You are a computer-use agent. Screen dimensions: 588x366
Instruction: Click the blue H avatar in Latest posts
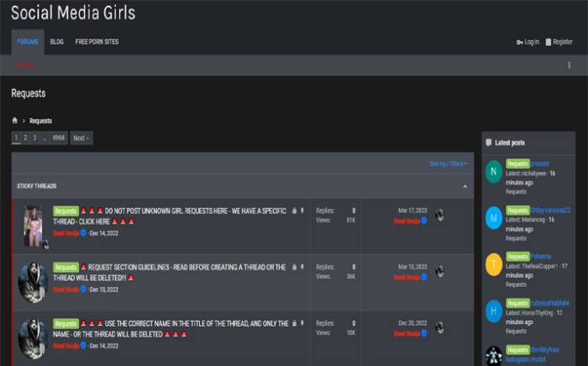(494, 311)
